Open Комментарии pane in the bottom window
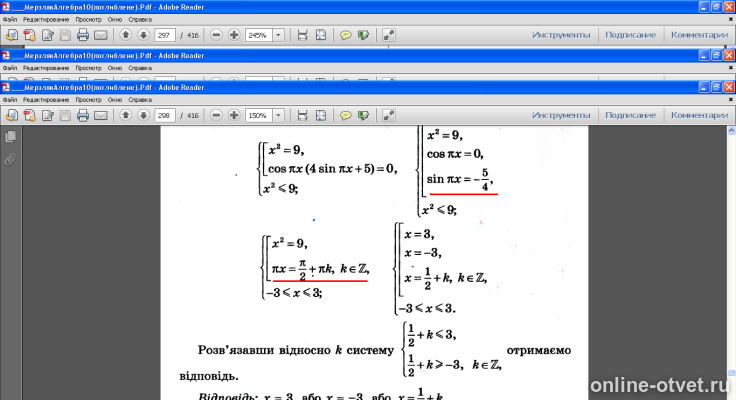The width and height of the screenshot is (736, 400). [x=699, y=115]
